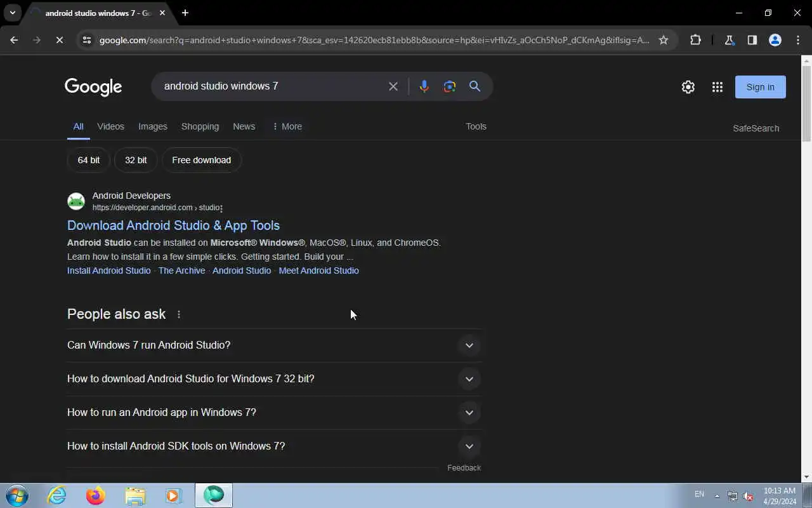Click the Feedback link
This screenshot has height=508, width=812.
464,468
